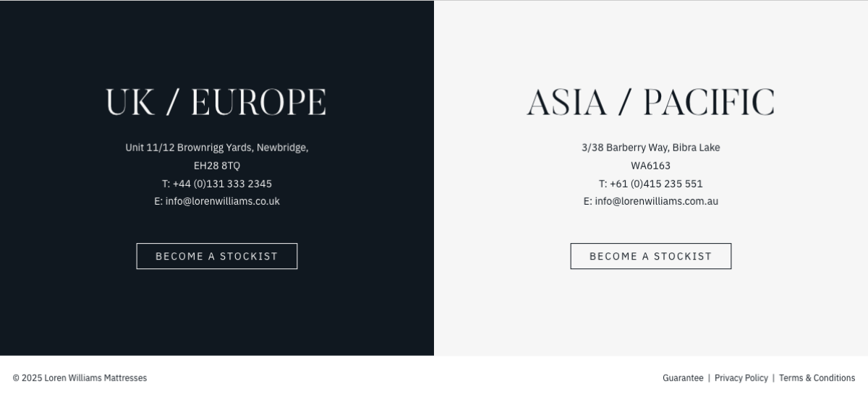868x413 pixels.
Task: Open the Terms & Conditions link
Action: pyautogui.click(x=817, y=378)
